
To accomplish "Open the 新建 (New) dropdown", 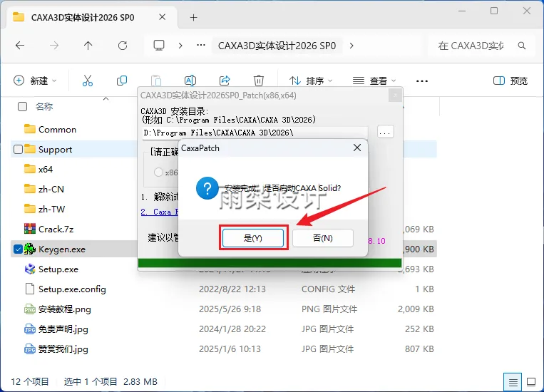I will pyautogui.click(x=35, y=81).
